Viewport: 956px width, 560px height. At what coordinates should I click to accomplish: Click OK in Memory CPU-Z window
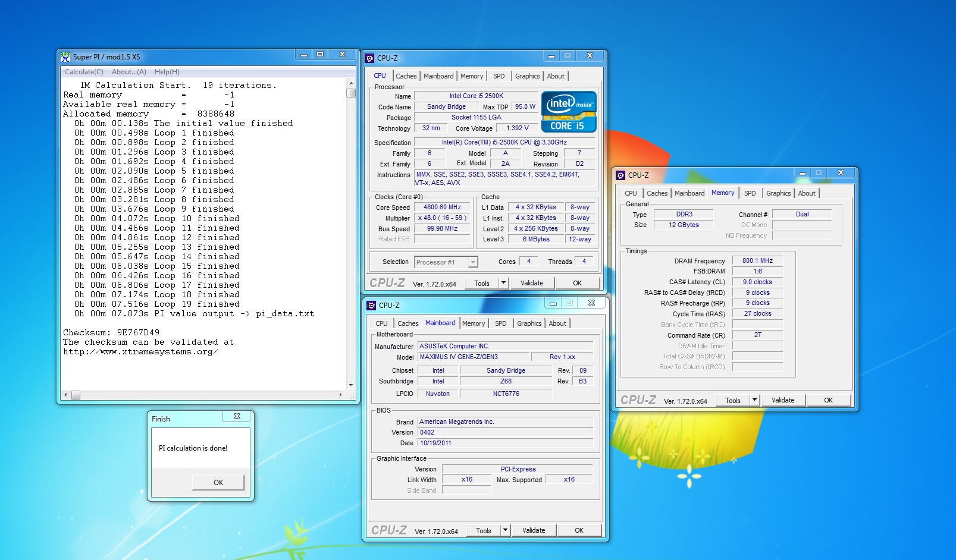coord(828,400)
